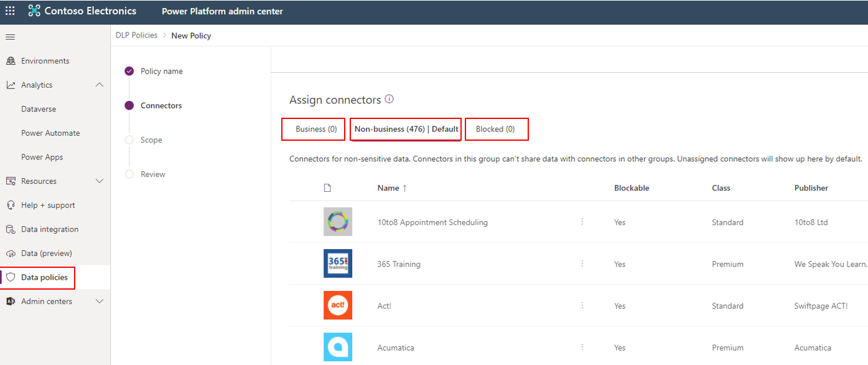Navigate back to DLP Policies breadcrumb

point(136,36)
